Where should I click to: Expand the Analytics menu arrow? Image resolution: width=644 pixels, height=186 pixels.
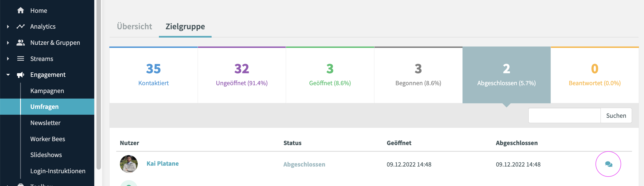click(8, 27)
